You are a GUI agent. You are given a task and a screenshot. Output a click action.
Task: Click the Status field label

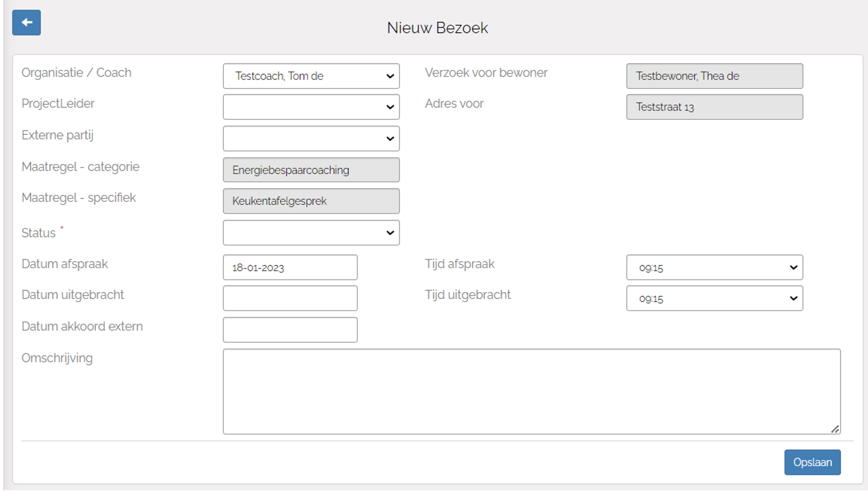click(x=39, y=233)
